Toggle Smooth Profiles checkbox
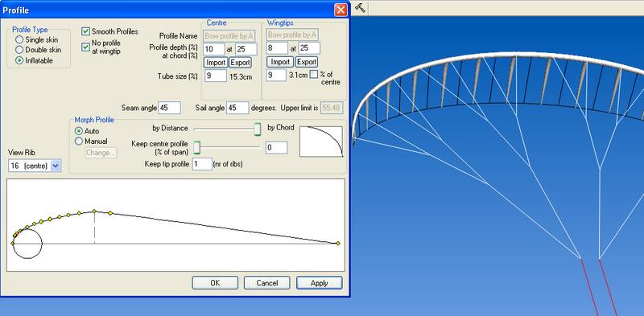 (86, 31)
